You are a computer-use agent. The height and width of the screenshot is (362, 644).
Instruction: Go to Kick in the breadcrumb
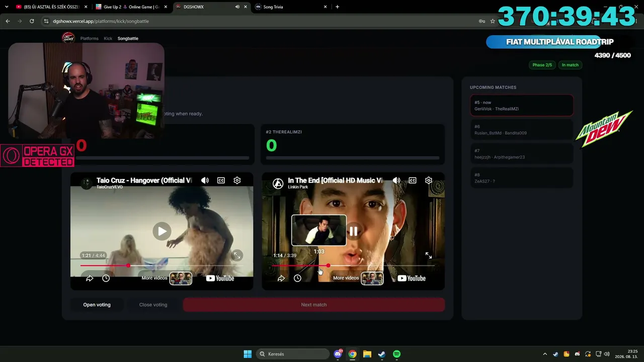108,38
